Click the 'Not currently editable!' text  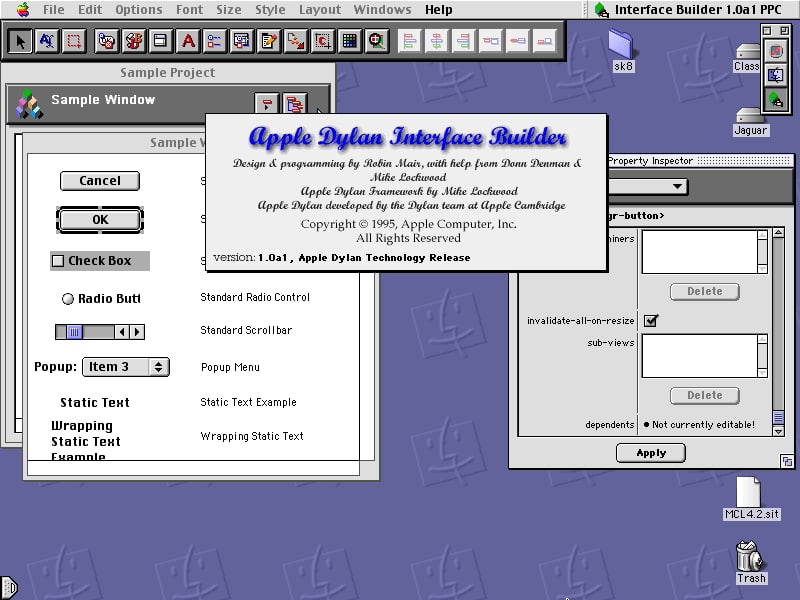click(703, 424)
